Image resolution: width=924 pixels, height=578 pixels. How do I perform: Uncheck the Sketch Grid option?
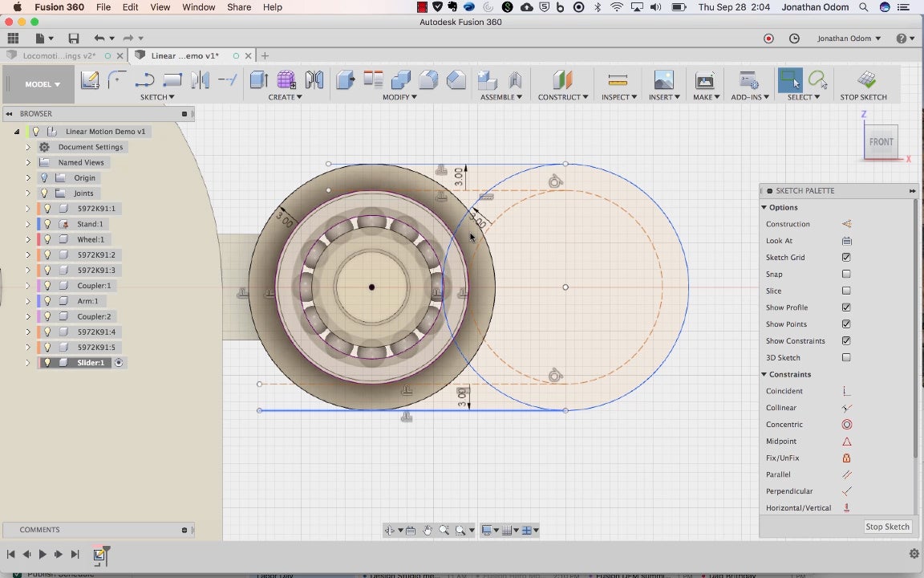846,258
